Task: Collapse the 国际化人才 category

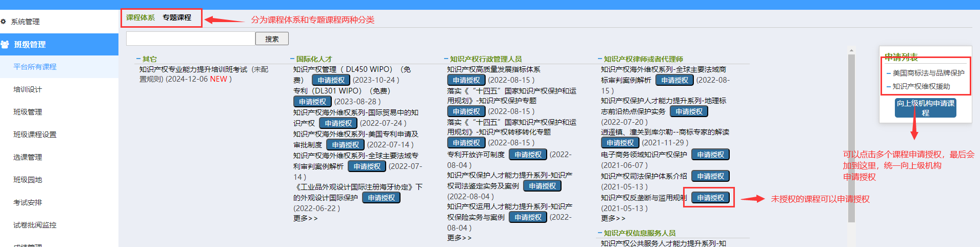Action: (292, 59)
